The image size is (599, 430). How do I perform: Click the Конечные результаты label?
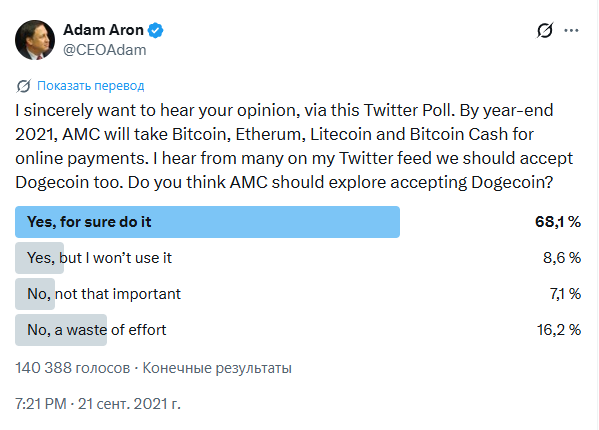217,368
